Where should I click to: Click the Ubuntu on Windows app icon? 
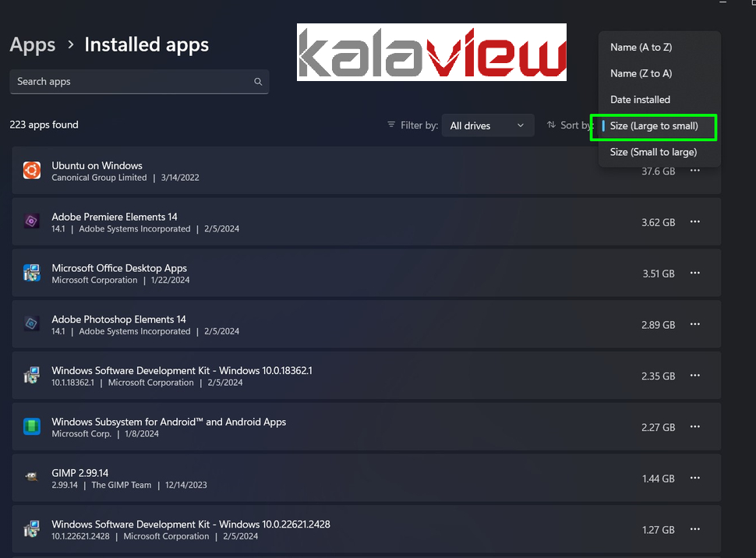[32, 171]
